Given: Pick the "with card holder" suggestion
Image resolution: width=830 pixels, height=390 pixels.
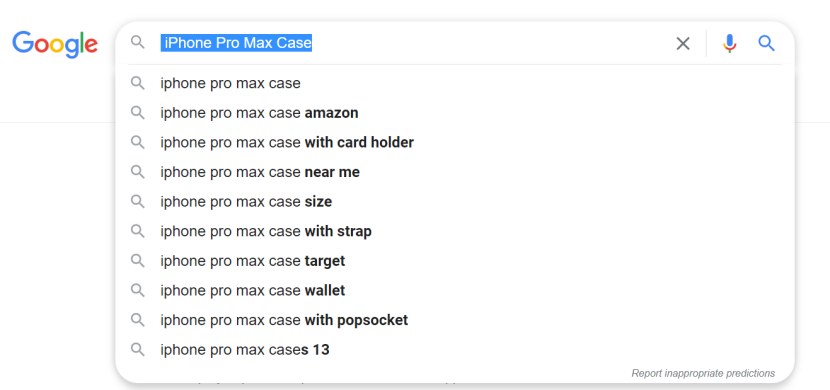Looking at the screenshot, I should [454, 143].
